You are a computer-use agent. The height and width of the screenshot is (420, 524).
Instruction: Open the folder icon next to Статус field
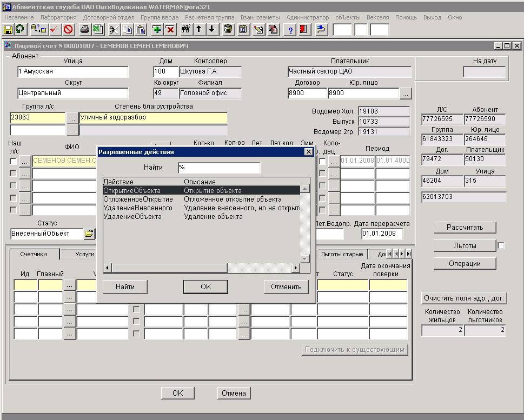pos(89,234)
